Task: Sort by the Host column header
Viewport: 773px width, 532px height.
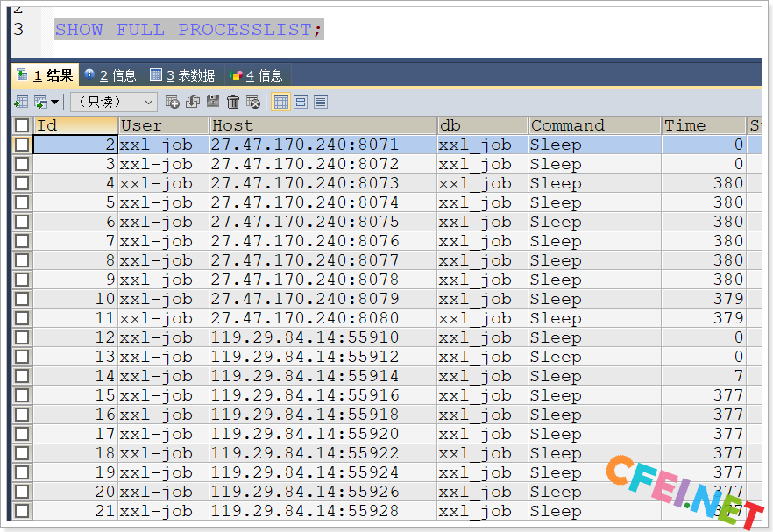Action: (323, 125)
